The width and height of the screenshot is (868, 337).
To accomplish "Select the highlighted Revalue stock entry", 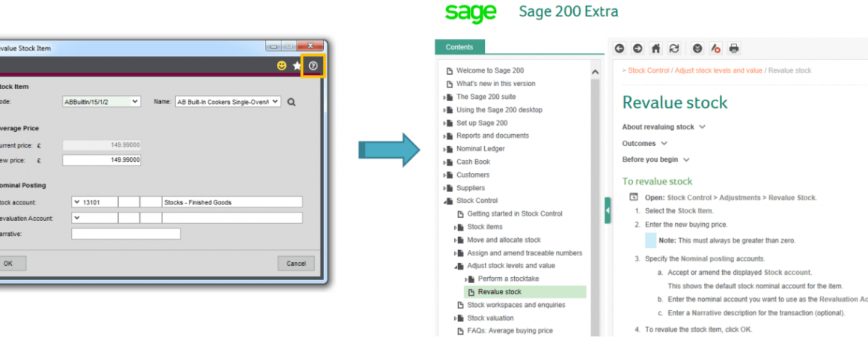I will [525, 292].
